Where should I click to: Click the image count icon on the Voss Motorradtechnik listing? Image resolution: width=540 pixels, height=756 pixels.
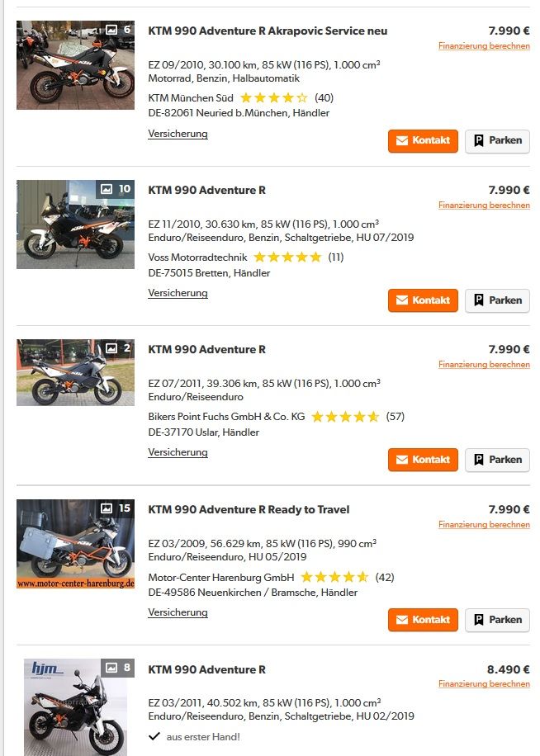point(107,189)
